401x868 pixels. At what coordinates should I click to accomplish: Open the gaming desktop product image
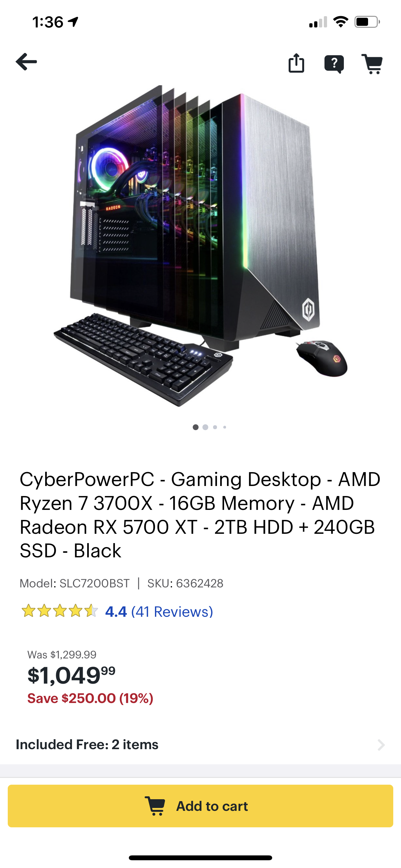[x=200, y=246]
